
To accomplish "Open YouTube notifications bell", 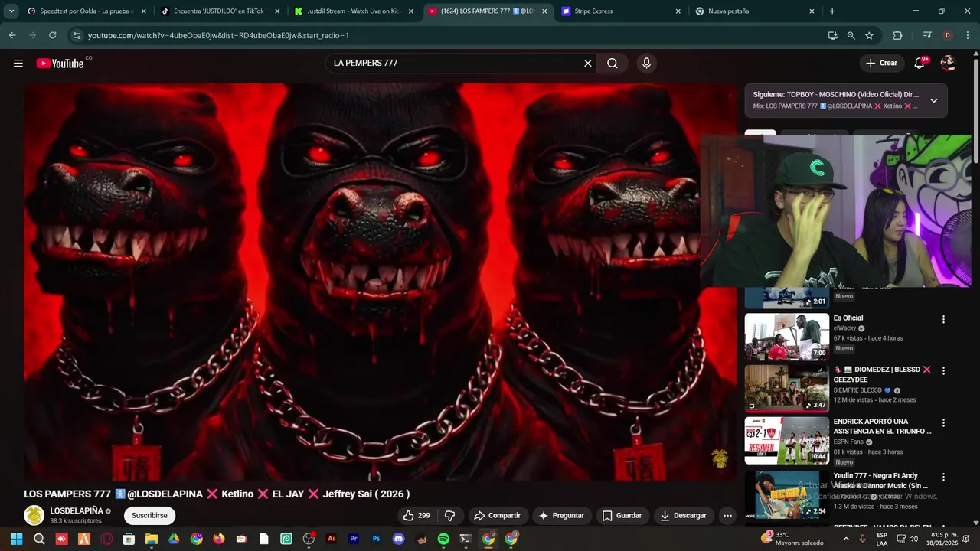I will coord(920,64).
